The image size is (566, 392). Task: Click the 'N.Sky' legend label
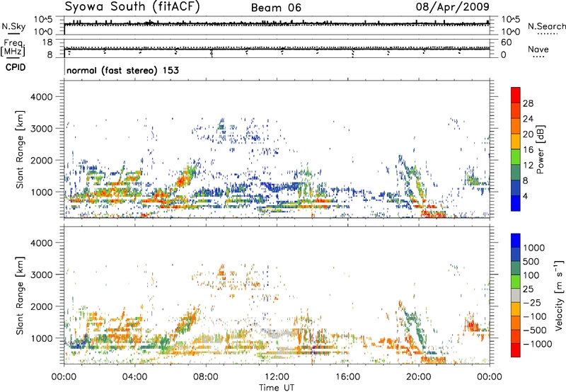point(13,26)
